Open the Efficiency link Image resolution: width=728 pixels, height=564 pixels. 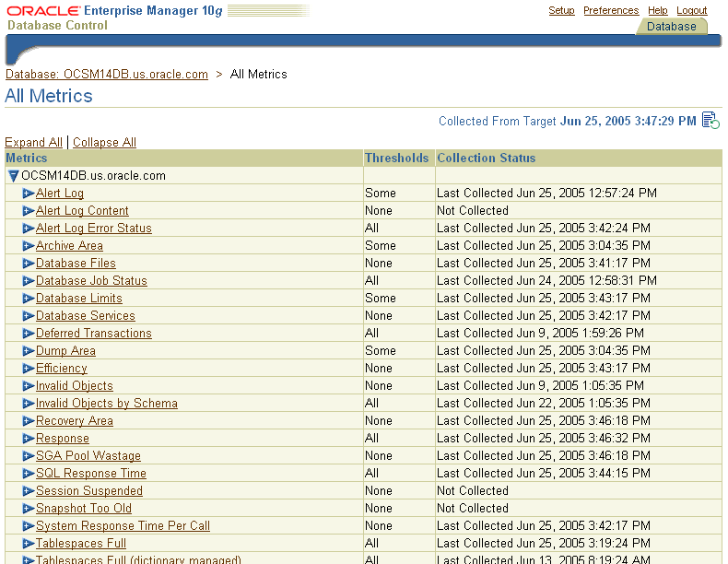(x=62, y=368)
